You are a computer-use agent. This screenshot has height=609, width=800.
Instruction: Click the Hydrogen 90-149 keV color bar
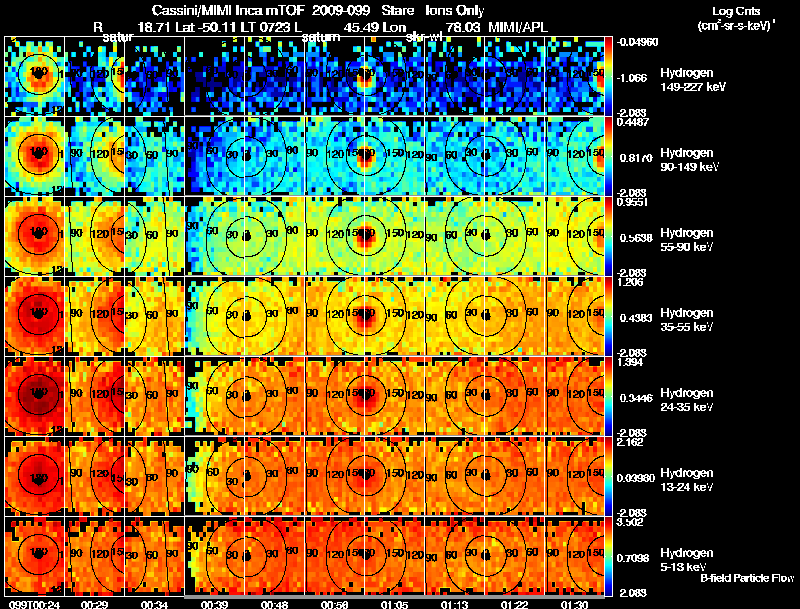tap(609, 156)
